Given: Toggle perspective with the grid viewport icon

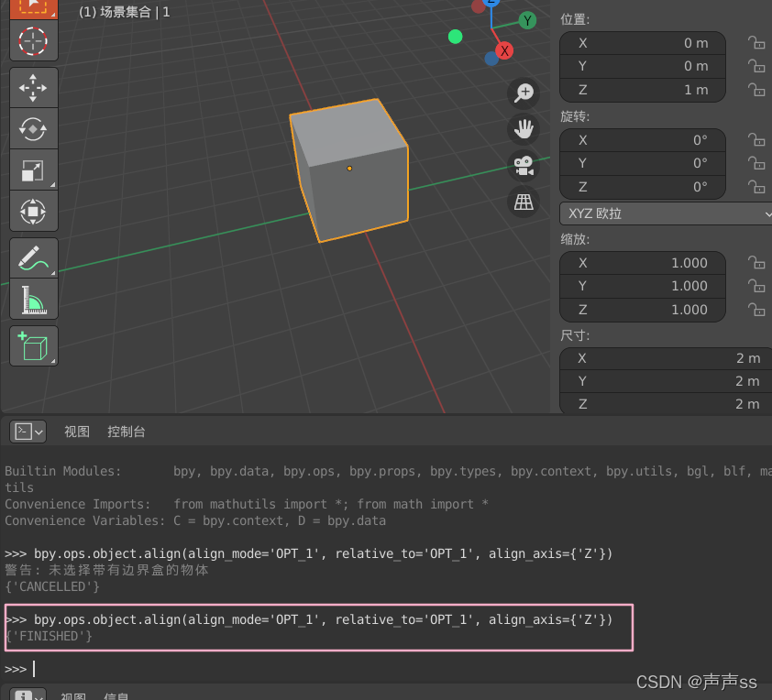Looking at the screenshot, I should tap(524, 201).
